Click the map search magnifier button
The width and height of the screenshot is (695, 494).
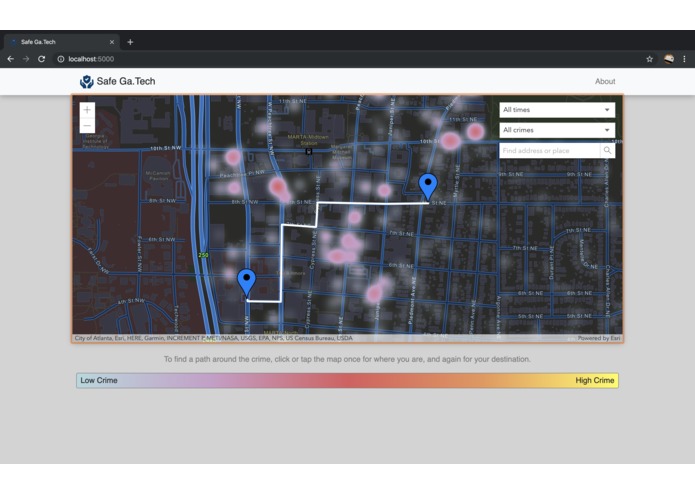point(607,151)
